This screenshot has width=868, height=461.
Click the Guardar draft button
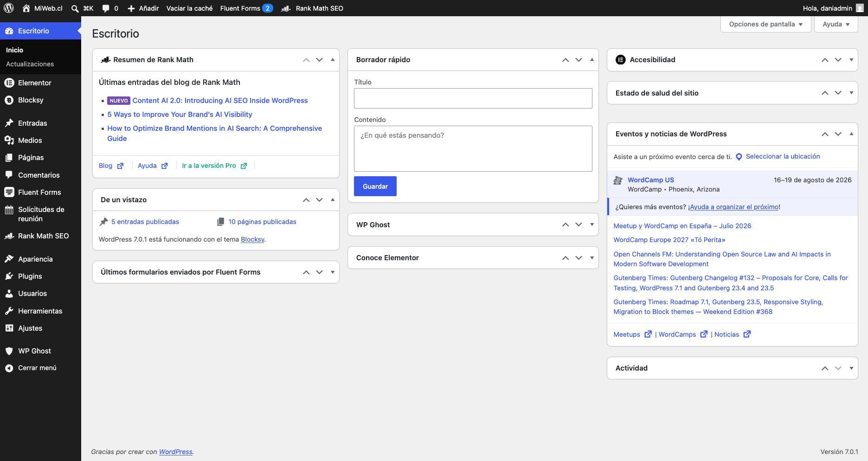375,186
